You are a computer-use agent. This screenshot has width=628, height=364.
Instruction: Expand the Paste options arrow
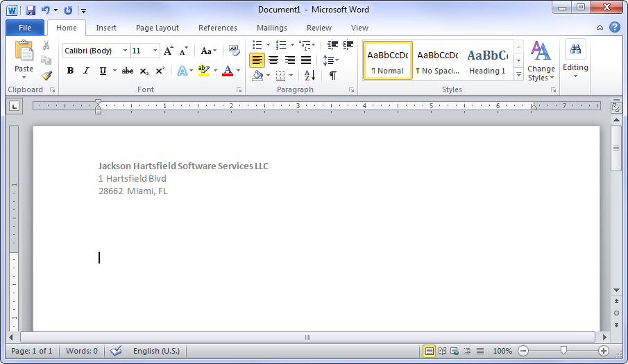tap(24, 77)
